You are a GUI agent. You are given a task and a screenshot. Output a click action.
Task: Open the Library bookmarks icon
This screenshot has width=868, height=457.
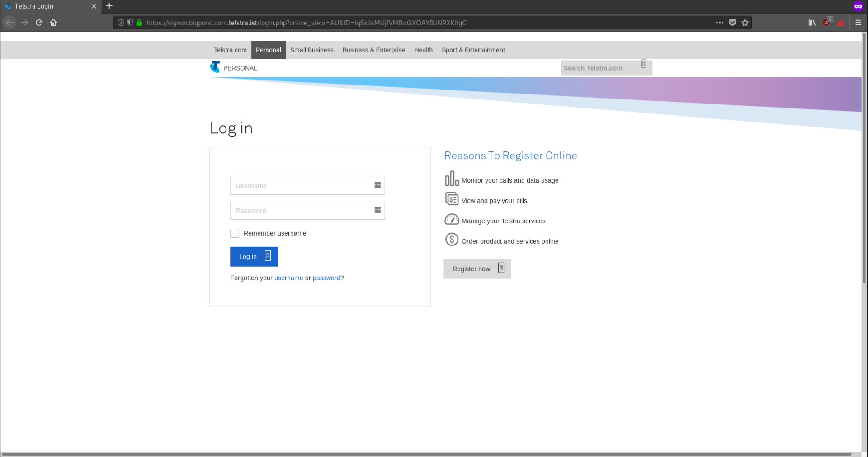pyautogui.click(x=812, y=23)
